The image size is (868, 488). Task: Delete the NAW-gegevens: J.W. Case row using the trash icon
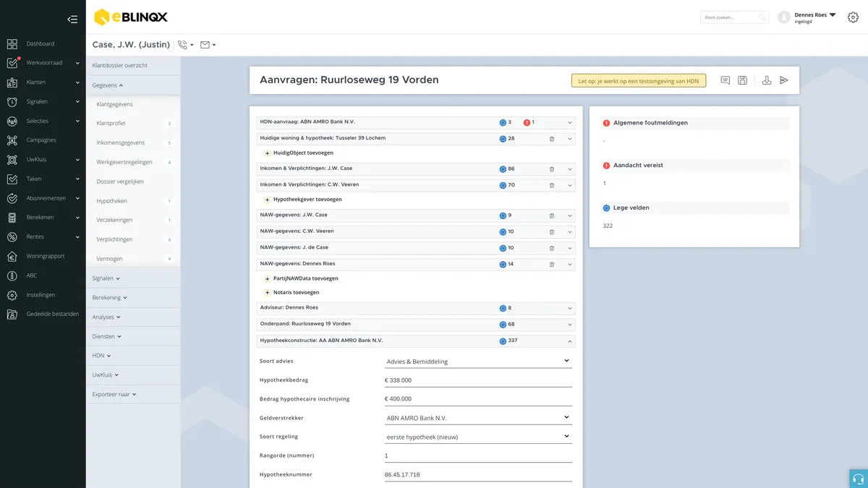(552, 215)
